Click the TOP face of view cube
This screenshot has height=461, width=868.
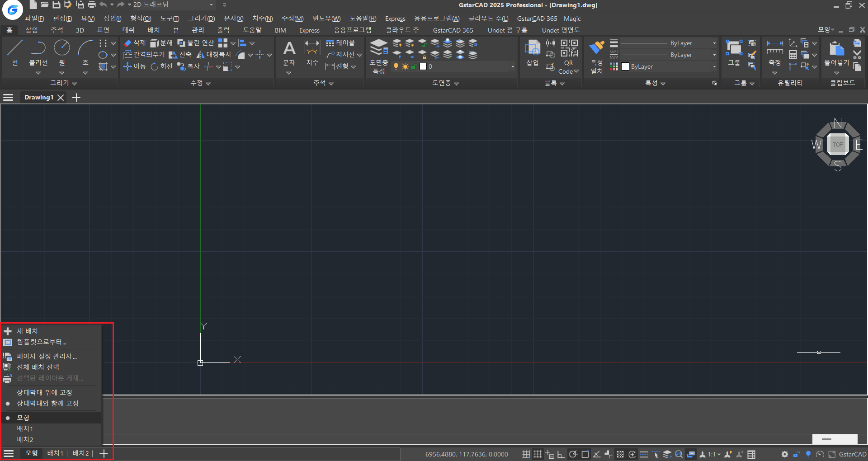[838, 145]
